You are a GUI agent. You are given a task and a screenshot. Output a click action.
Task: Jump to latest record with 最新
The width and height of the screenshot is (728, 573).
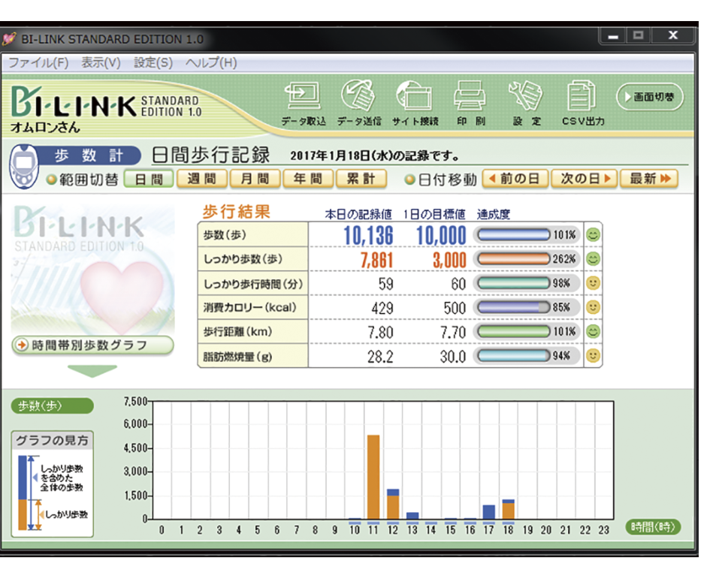649,179
